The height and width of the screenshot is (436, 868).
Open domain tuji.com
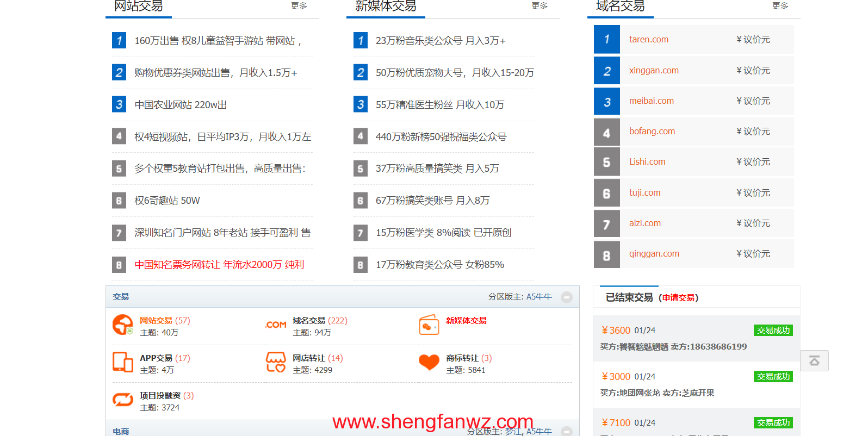645,192
